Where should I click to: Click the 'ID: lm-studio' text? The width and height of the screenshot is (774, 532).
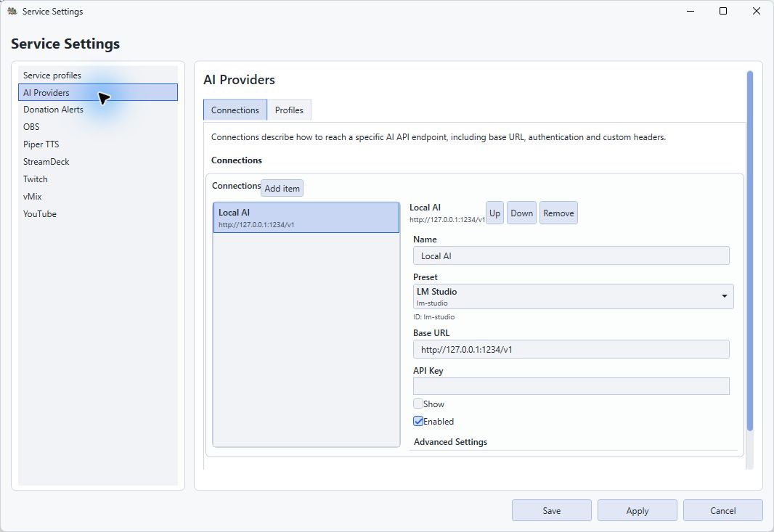tap(434, 317)
